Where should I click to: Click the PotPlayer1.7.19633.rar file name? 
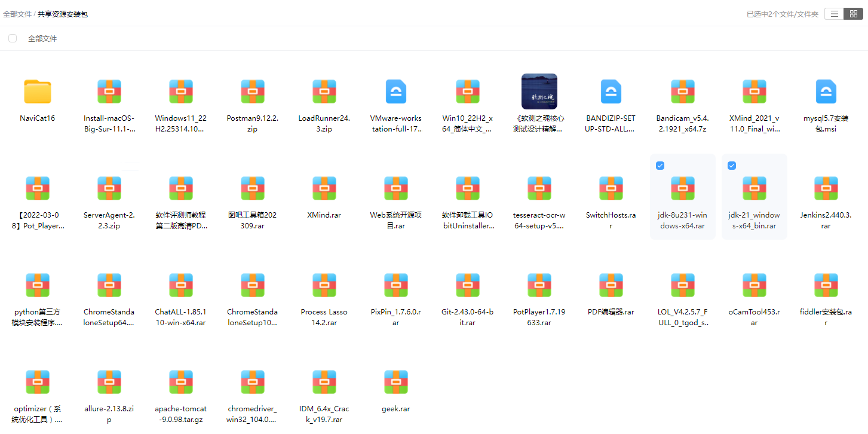click(x=539, y=317)
